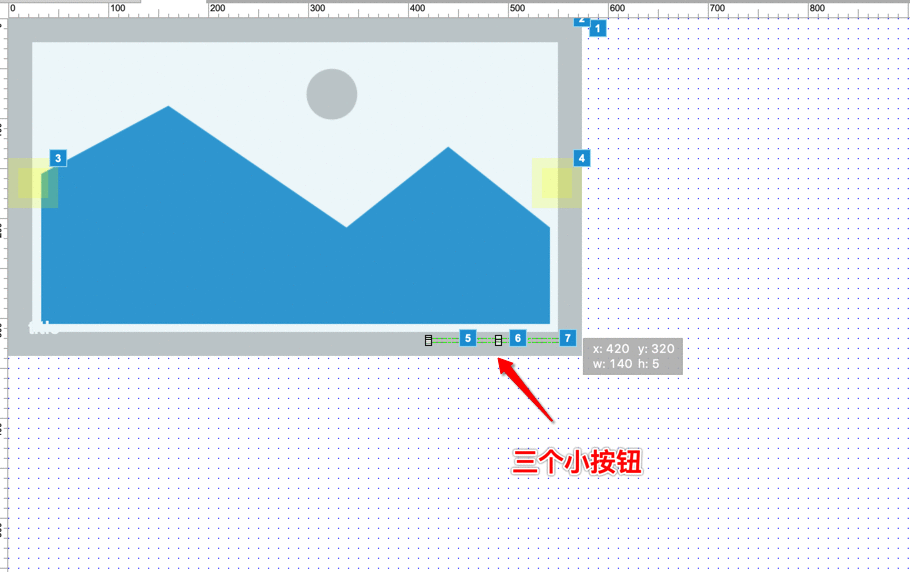Screen dimensions: 910x572
Task: Select the leftmost small button widget handle
Action: [x=428, y=341]
